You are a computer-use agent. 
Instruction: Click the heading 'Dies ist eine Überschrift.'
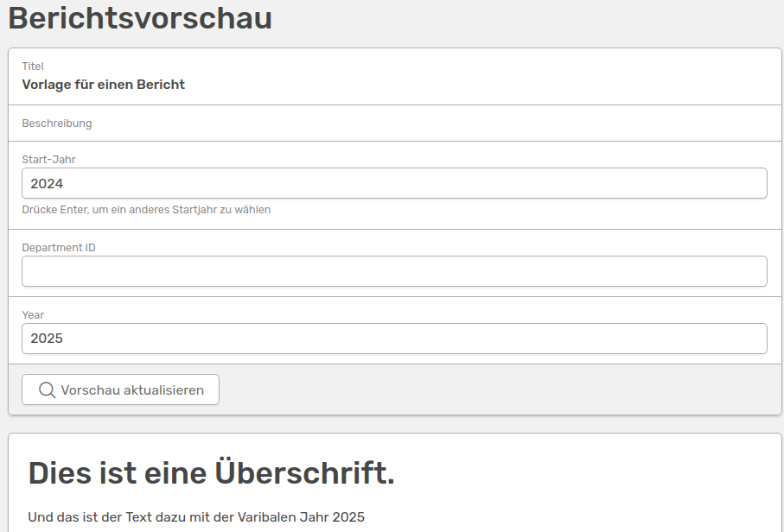pos(212,473)
